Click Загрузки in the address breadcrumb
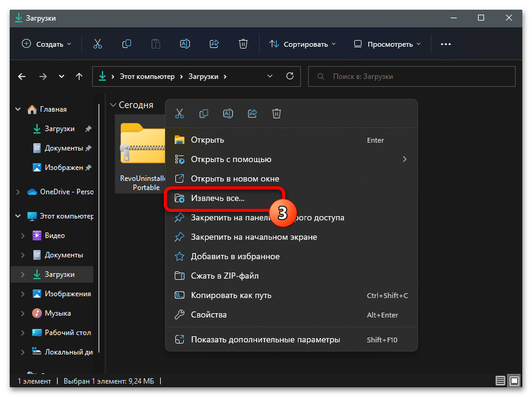Viewport: 532px width, 397px height. [x=203, y=76]
